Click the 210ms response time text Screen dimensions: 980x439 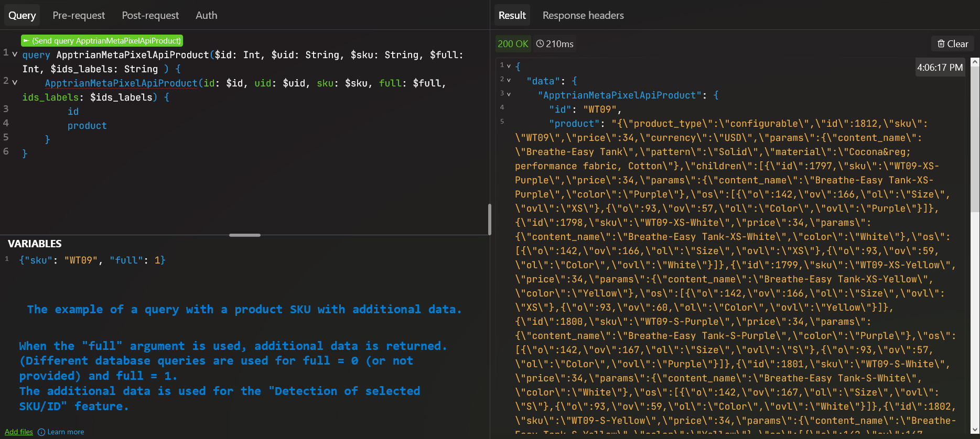coord(559,44)
